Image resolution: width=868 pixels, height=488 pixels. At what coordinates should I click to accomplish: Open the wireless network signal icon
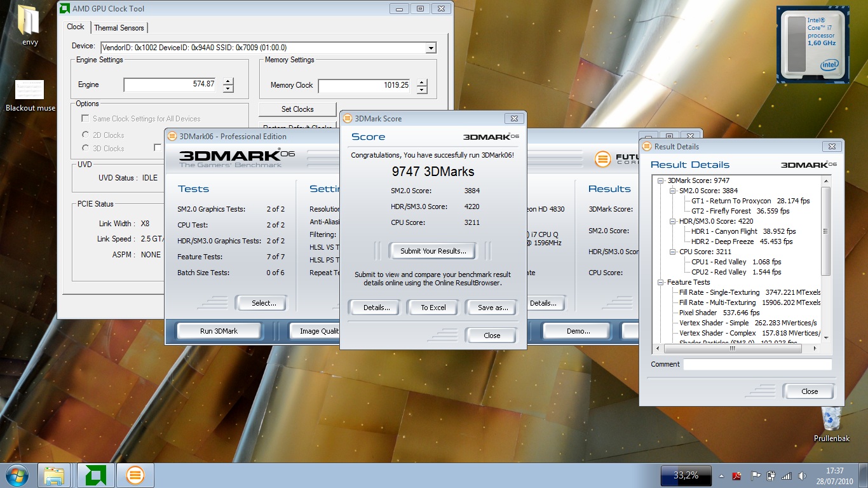pos(787,475)
